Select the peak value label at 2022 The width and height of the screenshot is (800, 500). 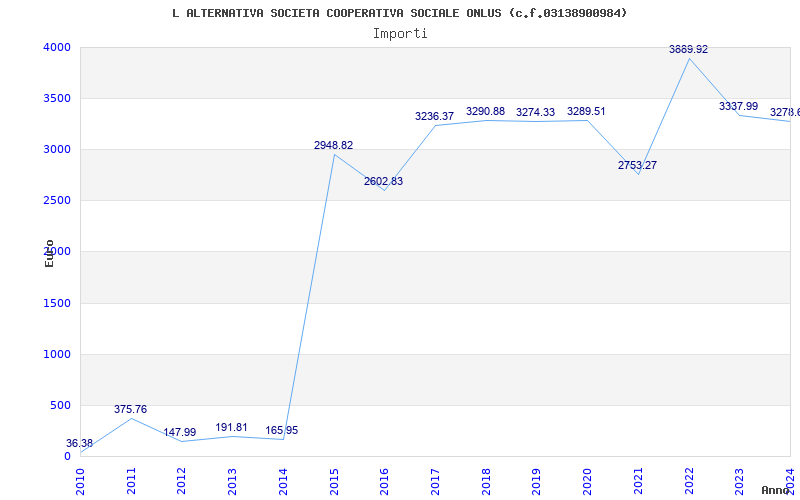coord(688,49)
